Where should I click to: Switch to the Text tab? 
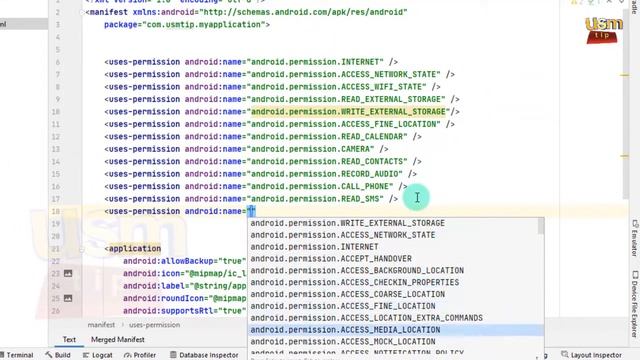pos(69,340)
